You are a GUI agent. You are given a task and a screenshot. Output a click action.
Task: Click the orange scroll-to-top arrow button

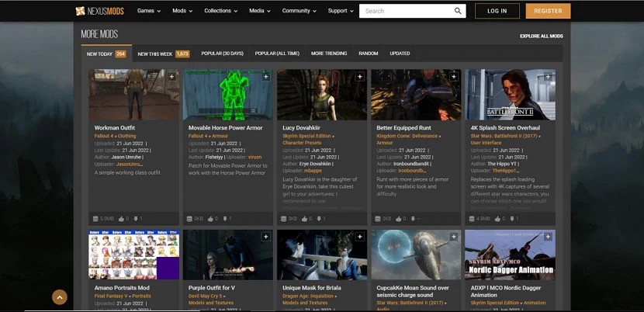[60, 296]
